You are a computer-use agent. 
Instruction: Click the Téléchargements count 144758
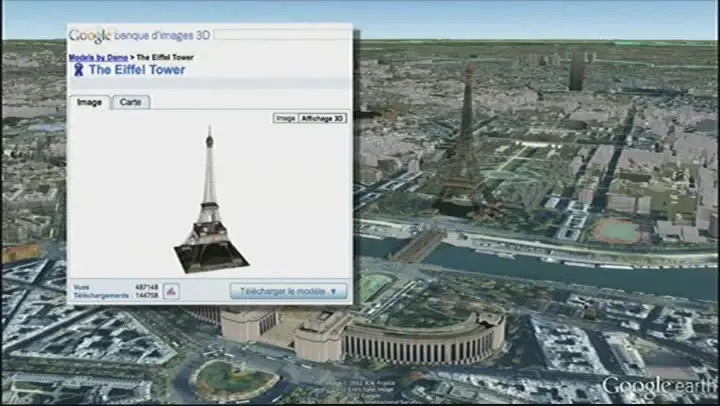coord(147,295)
